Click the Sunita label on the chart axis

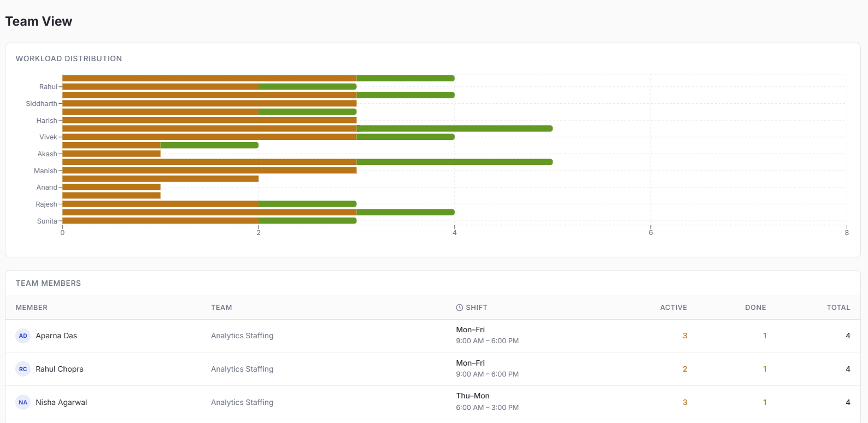point(47,221)
